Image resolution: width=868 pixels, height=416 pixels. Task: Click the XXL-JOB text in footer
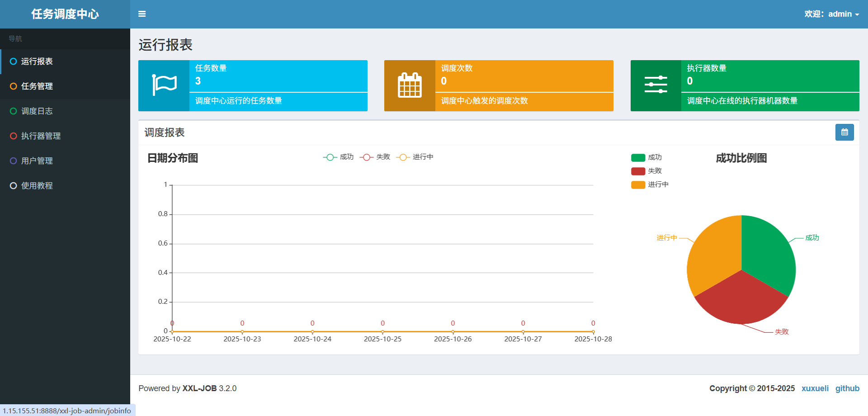click(x=199, y=388)
